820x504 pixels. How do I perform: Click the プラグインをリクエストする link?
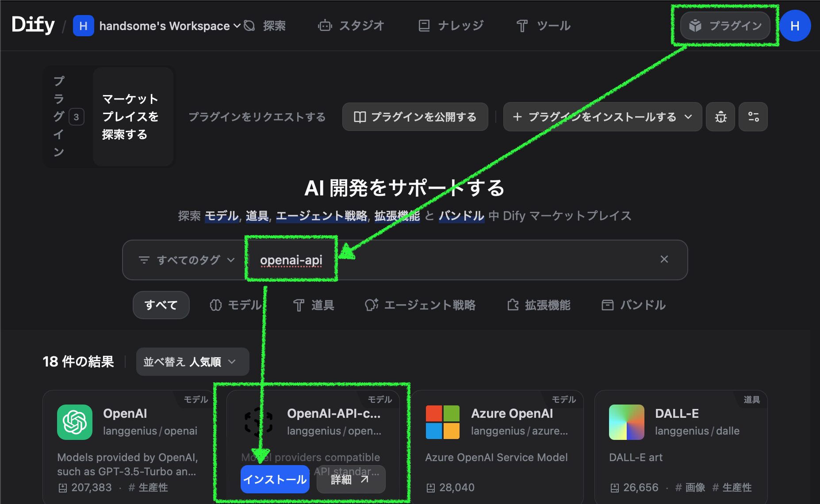[x=257, y=117]
